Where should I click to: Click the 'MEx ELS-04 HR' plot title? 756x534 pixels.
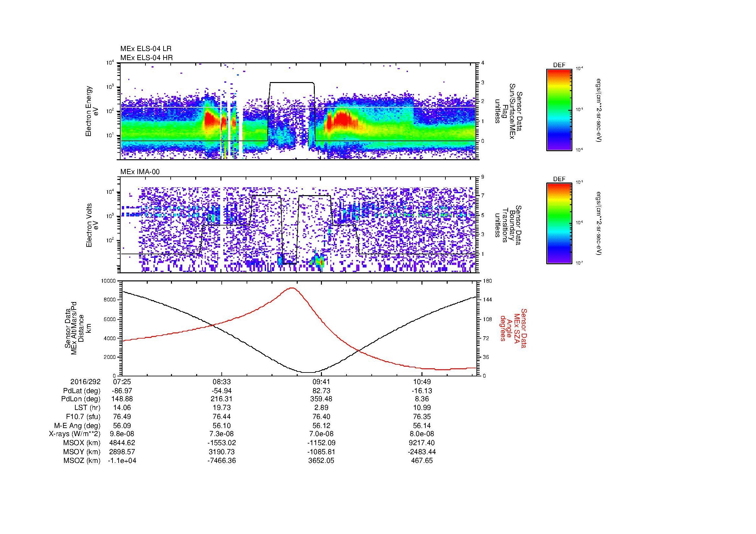[146, 58]
